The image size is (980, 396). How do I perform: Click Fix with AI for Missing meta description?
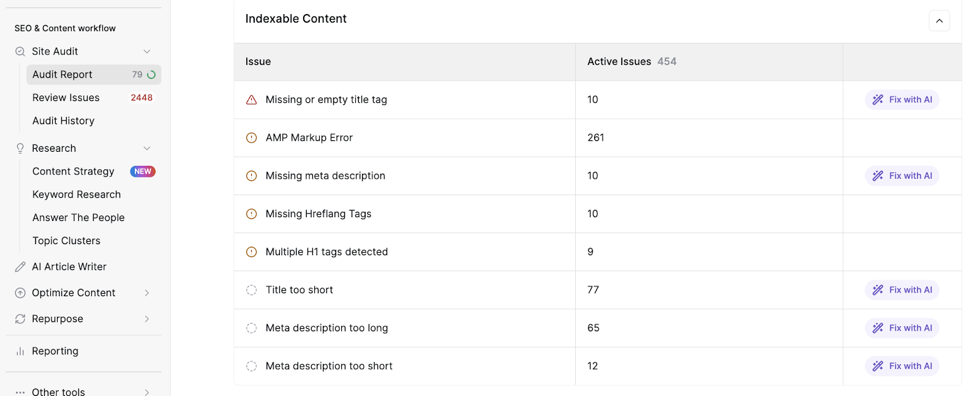point(902,176)
